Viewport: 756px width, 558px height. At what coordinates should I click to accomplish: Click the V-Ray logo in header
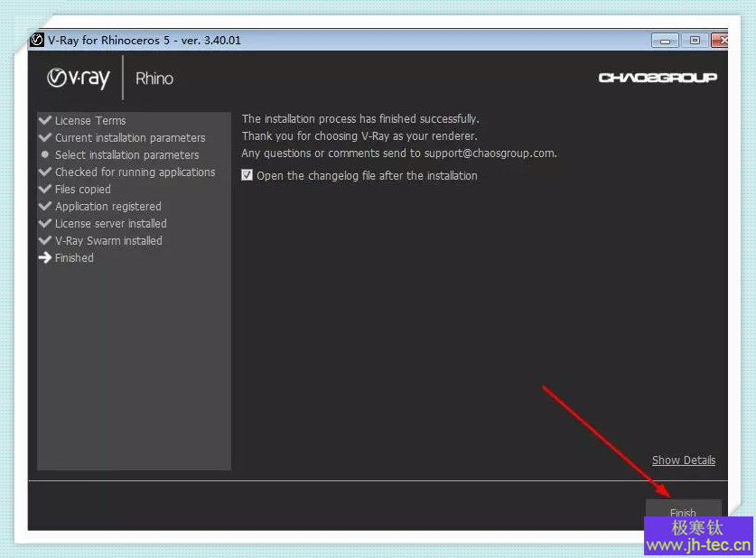pyautogui.click(x=78, y=79)
